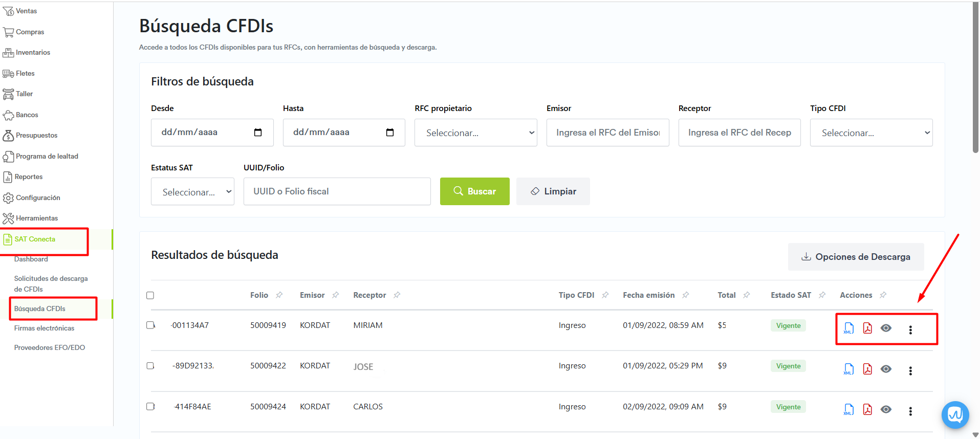Image resolution: width=980 pixels, height=439 pixels.
Task: Select the row checkbox for folio 50009419
Action: pos(150,325)
